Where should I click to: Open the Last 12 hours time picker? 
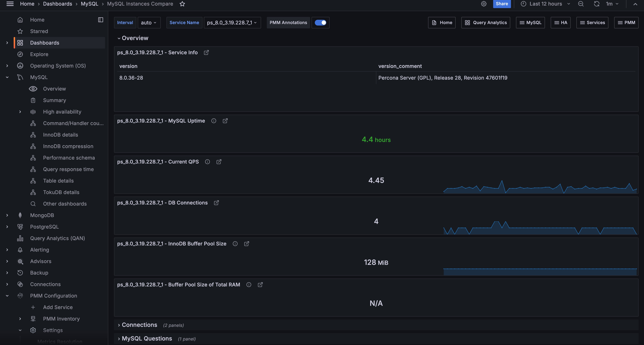click(x=545, y=4)
